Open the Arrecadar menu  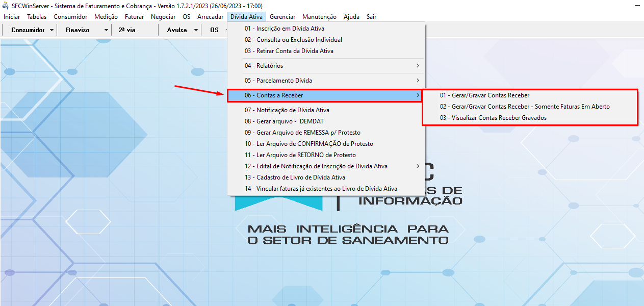210,16
